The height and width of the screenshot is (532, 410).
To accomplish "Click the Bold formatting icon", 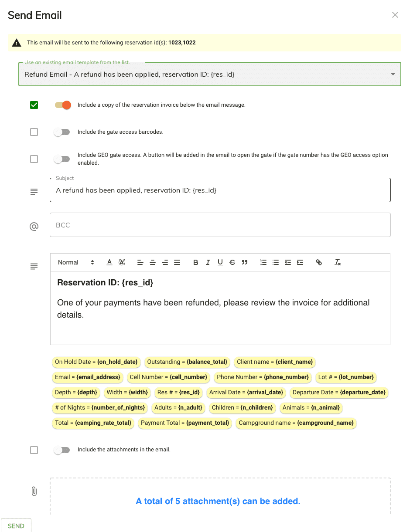I will point(196,262).
